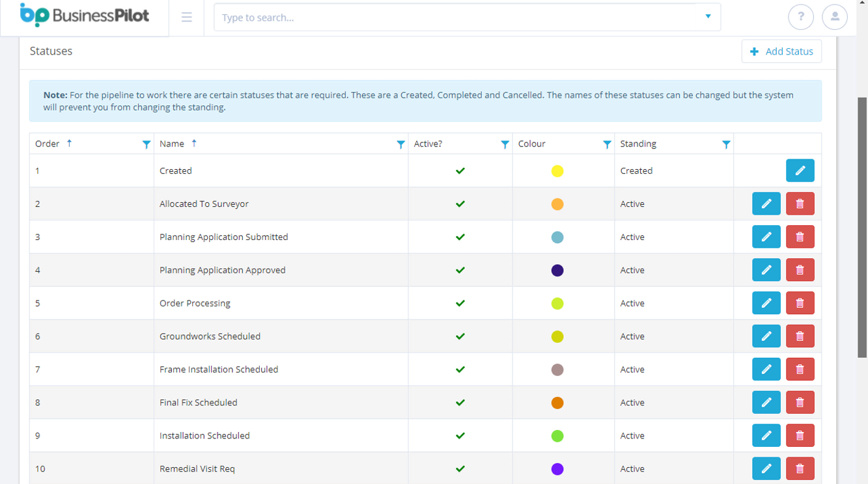This screenshot has width=868, height=484.
Task: Click the active checkmark for Remedial Visit Req
Action: click(x=460, y=469)
